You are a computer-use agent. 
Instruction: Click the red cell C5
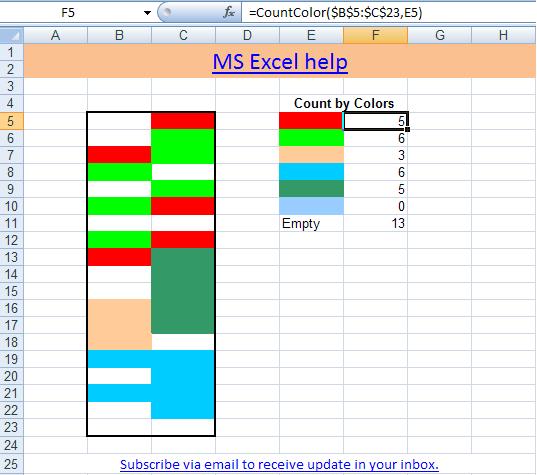pyautogui.click(x=183, y=121)
